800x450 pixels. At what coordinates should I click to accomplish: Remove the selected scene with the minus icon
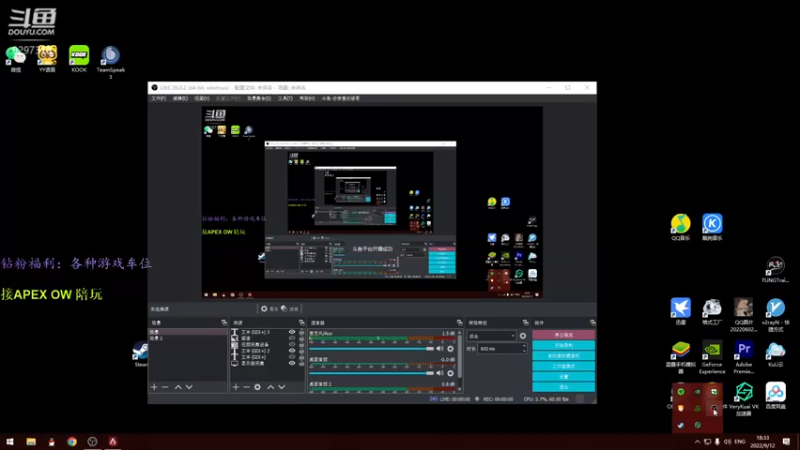coord(165,387)
